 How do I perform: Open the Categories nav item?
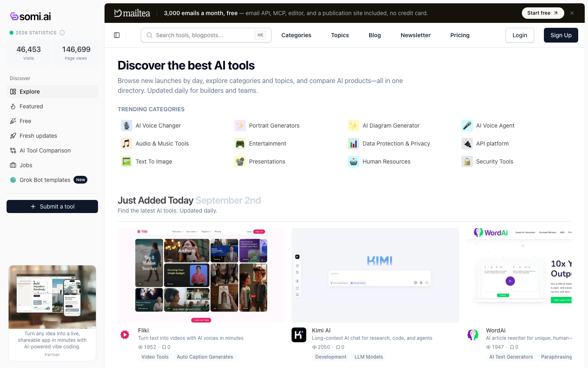tap(296, 35)
